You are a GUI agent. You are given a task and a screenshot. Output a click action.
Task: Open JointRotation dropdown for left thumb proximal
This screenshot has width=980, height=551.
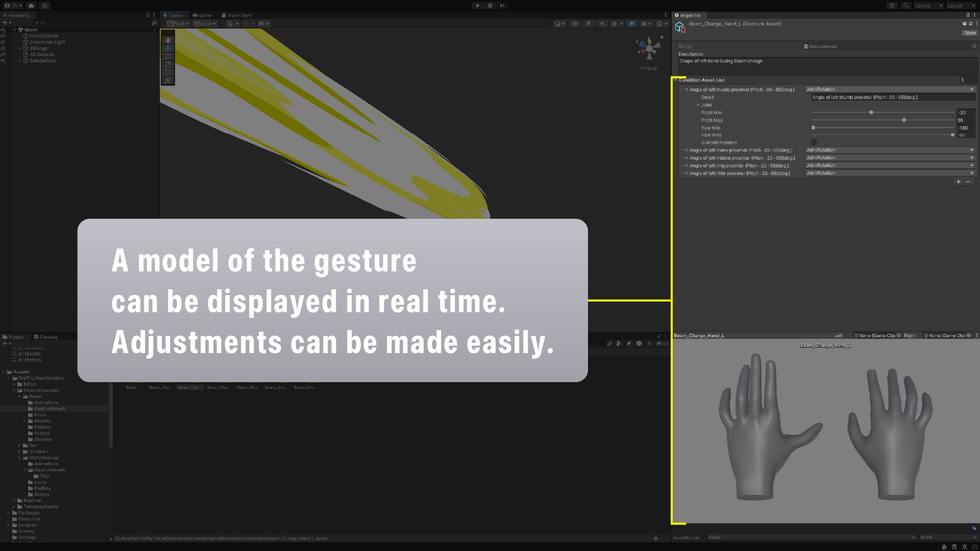(x=890, y=89)
